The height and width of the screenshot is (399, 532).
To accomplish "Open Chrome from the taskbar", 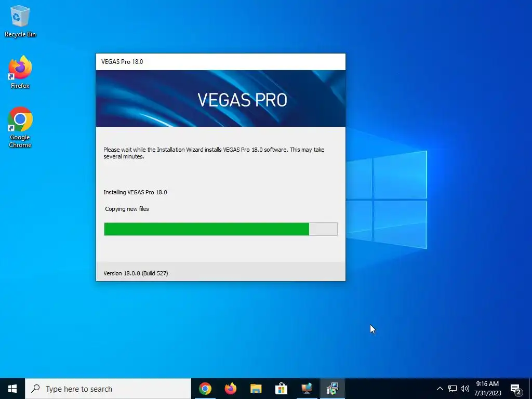I will [205, 389].
